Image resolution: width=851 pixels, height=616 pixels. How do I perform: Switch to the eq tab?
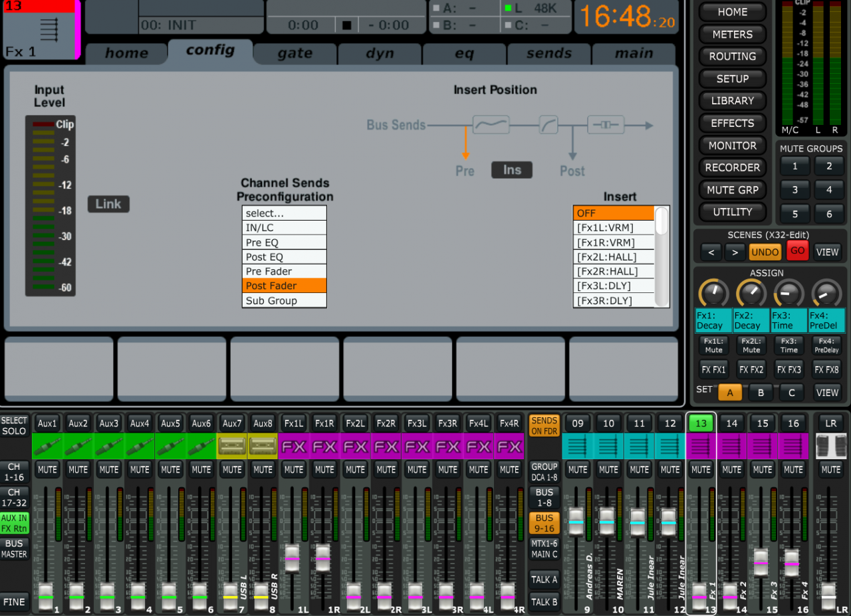click(464, 54)
